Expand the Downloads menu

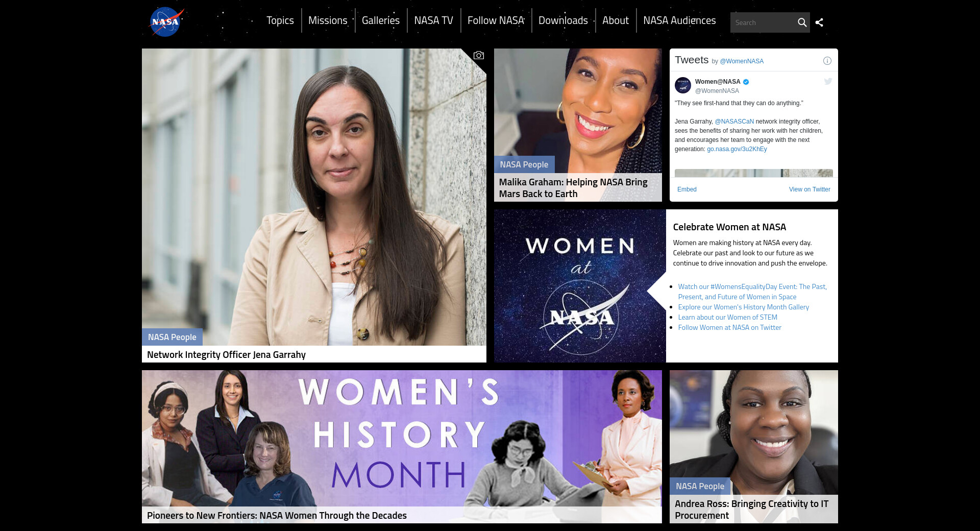click(563, 20)
